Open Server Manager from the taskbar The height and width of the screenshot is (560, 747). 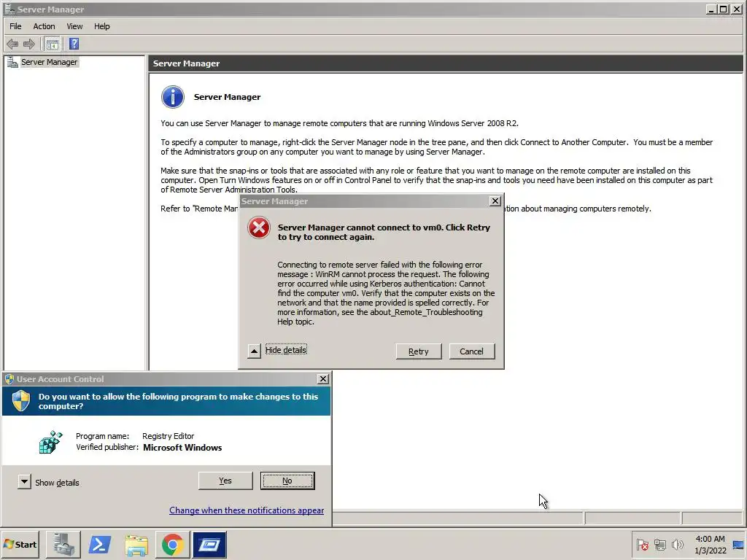click(x=63, y=544)
